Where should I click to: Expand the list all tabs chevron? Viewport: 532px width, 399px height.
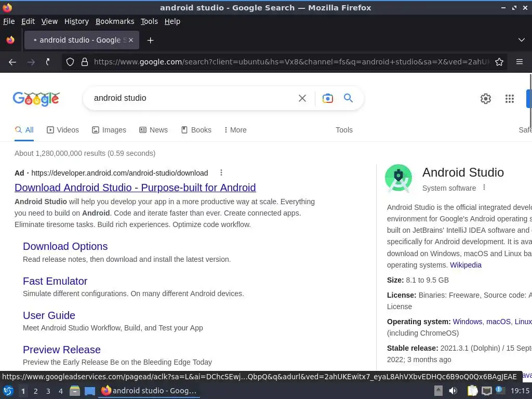[522, 40]
